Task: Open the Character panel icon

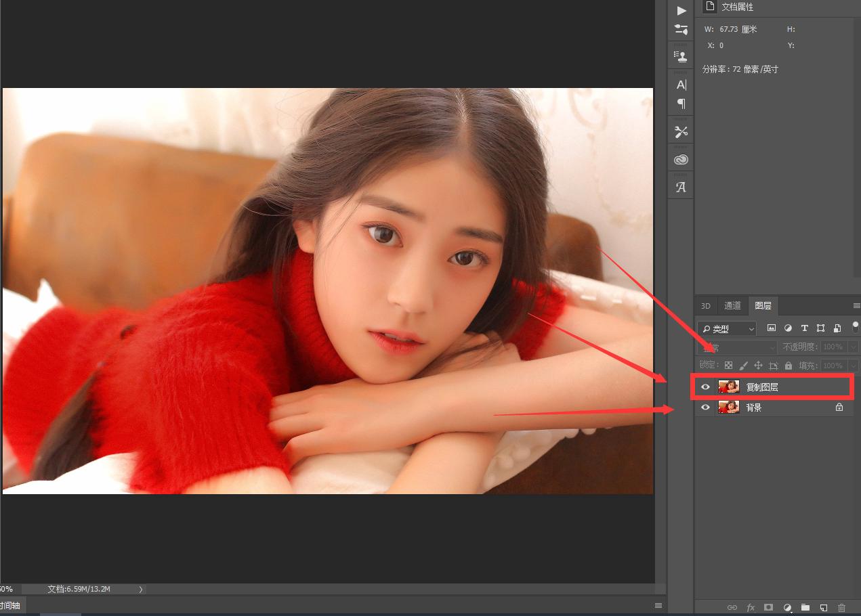Action: pyautogui.click(x=681, y=85)
